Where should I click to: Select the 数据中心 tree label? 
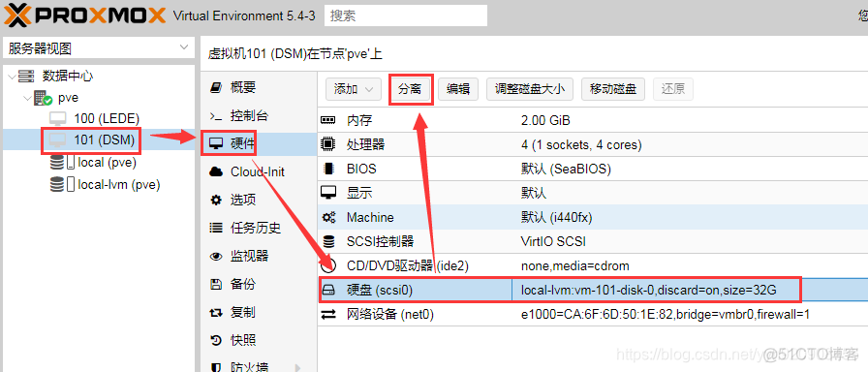(68, 76)
